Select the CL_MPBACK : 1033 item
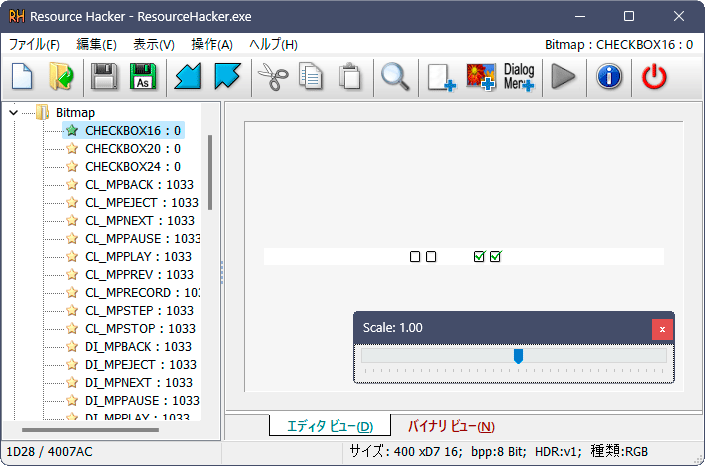Image resolution: width=705 pixels, height=466 pixels. point(139,184)
